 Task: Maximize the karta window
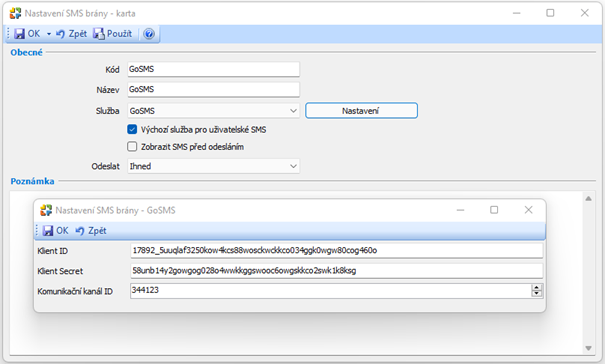pos(550,13)
